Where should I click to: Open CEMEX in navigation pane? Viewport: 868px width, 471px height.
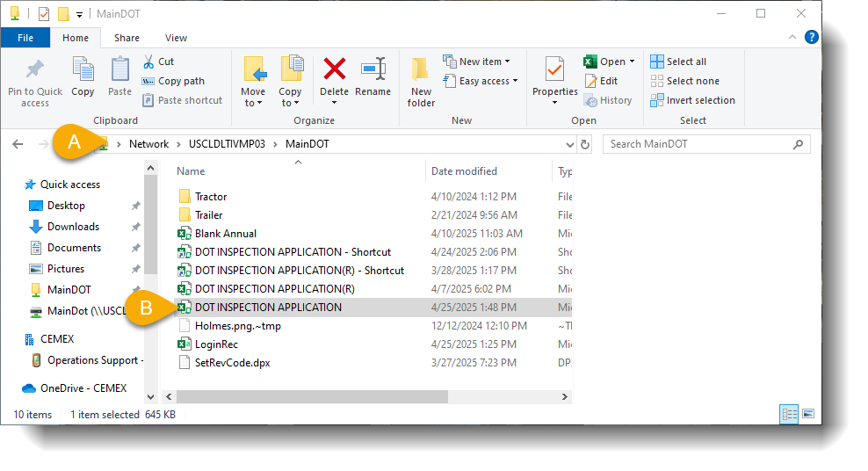pyautogui.click(x=56, y=338)
